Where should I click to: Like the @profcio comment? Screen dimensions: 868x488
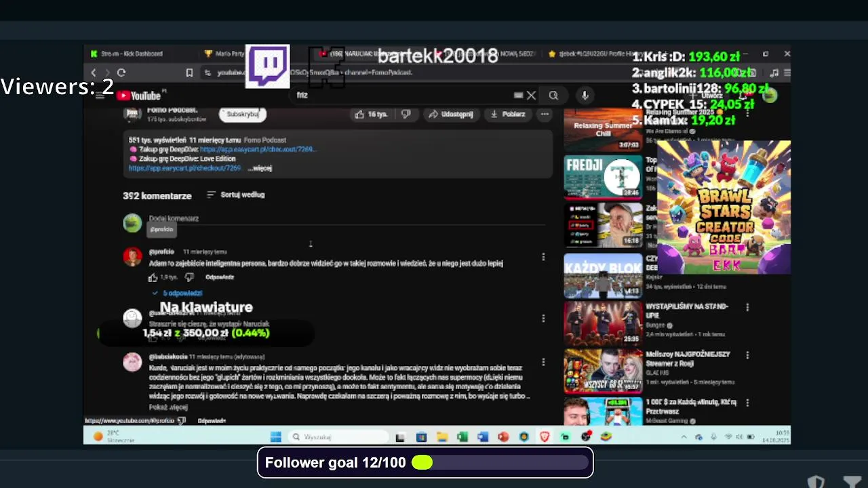(153, 277)
